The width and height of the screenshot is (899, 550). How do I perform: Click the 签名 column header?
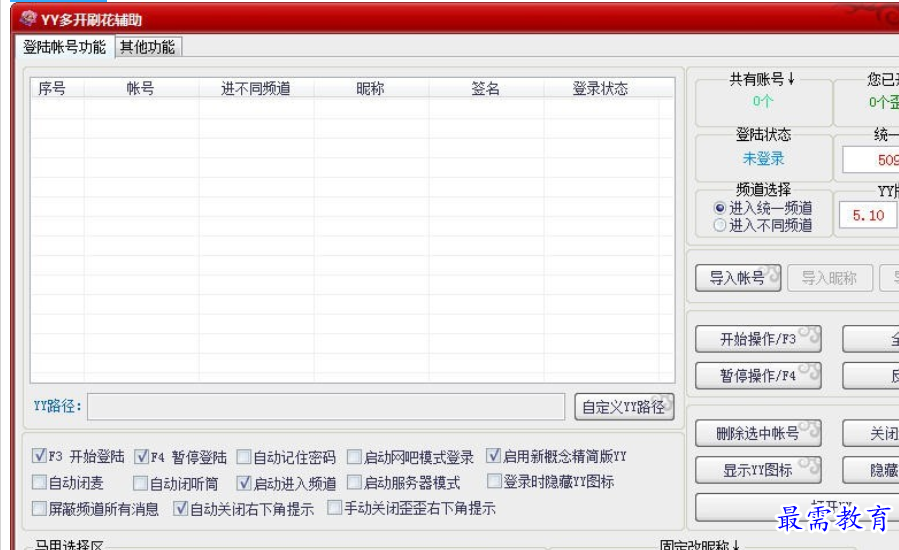pyautogui.click(x=485, y=88)
